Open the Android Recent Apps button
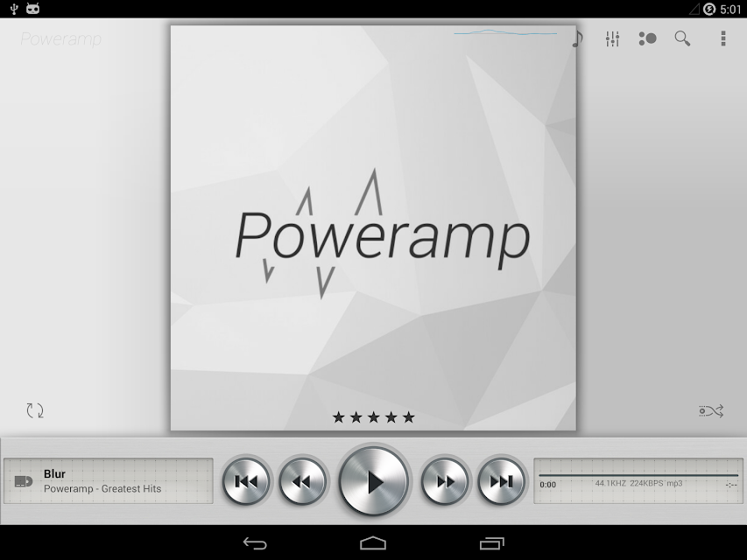 [491, 542]
